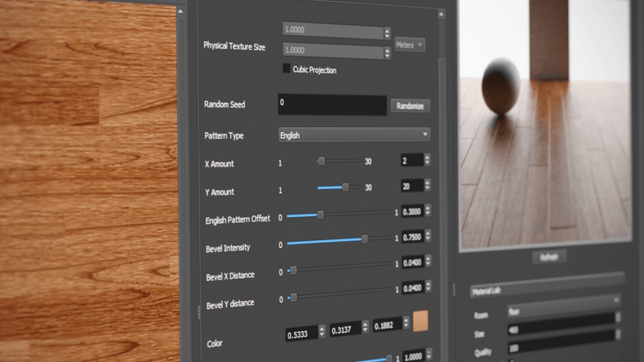Click the Bevel Y distance field 0.0400
This screenshot has width=644, height=362.
click(x=413, y=287)
